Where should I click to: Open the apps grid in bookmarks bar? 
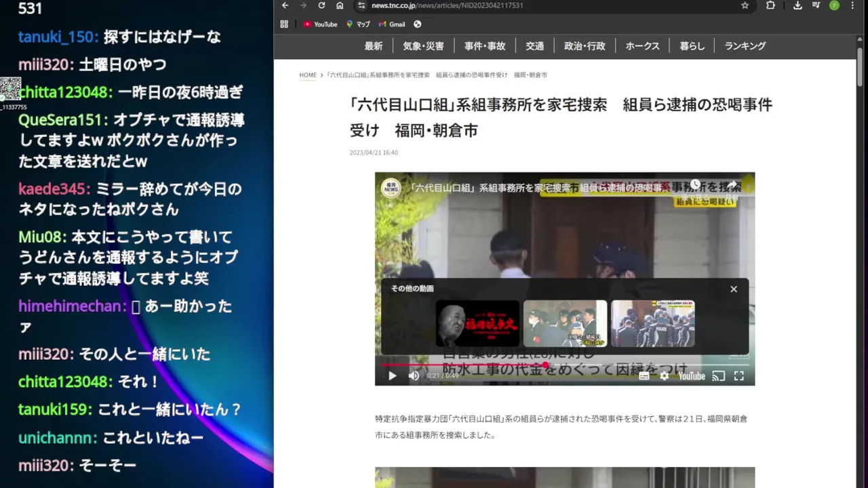tap(284, 24)
